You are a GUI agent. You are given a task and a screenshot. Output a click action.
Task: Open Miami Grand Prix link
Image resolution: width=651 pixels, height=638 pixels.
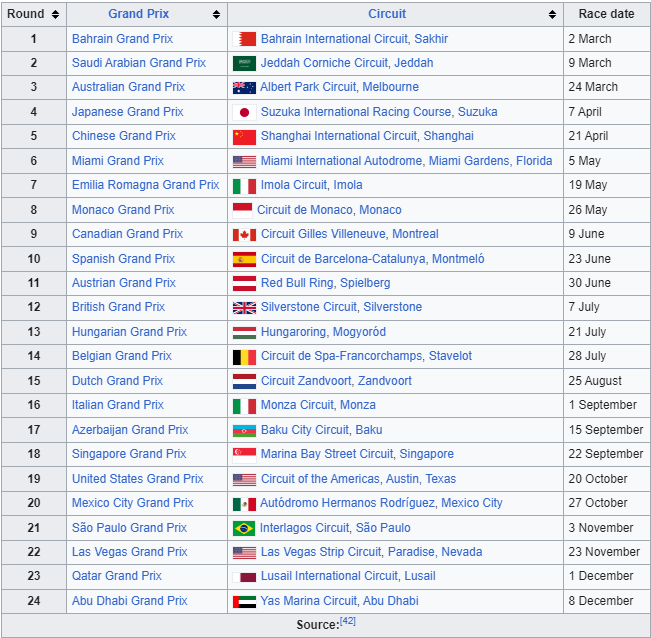pos(117,161)
